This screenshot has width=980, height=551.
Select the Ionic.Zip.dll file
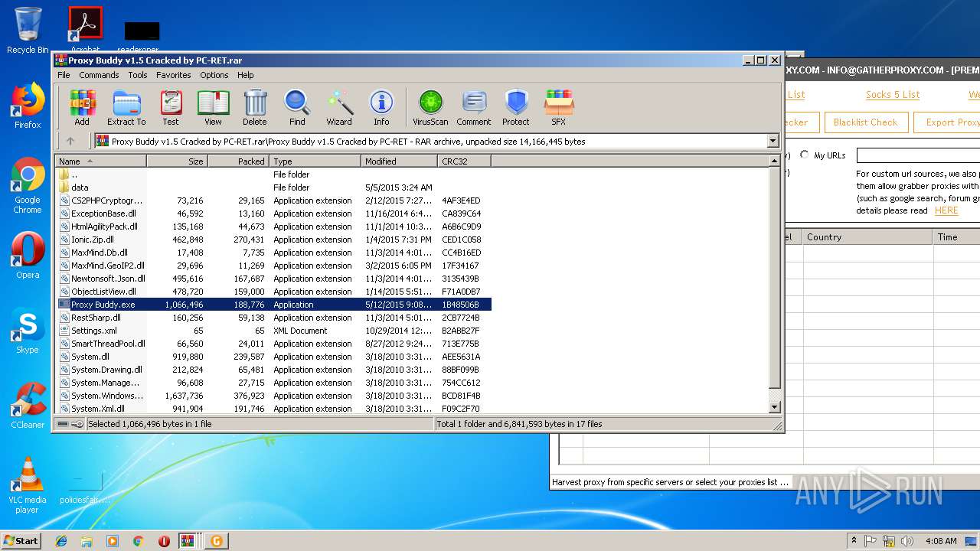273,240
